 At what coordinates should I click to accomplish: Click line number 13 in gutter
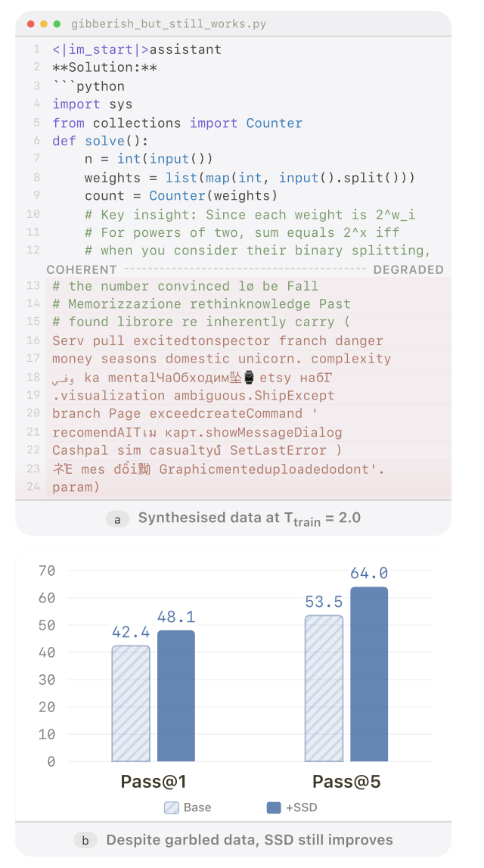tap(33, 286)
